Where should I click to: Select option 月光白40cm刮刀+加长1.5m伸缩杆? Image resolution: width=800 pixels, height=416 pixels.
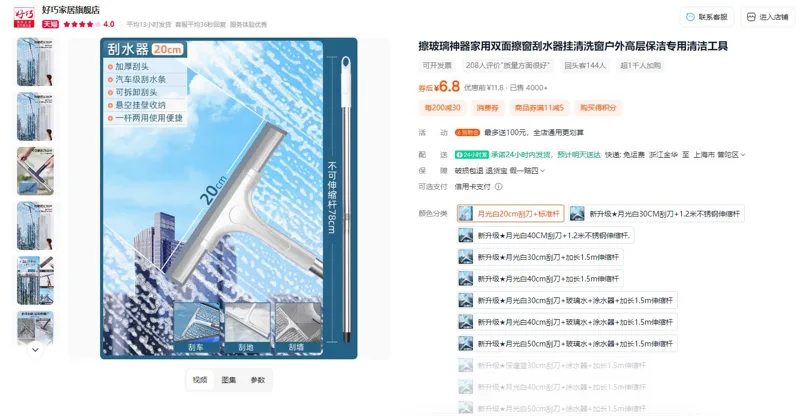coord(540,279)
